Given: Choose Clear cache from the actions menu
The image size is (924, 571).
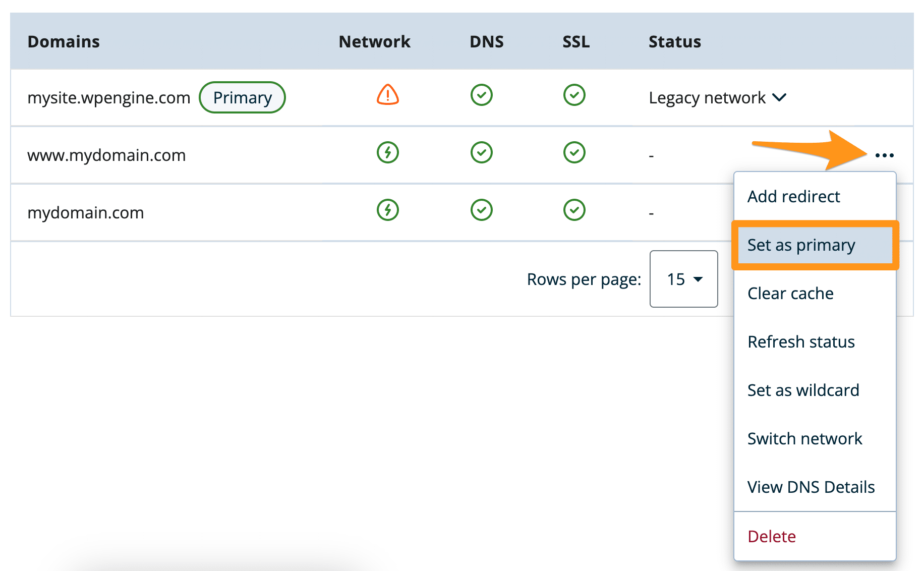Looking at the screenshot, I should pos(790,293).
